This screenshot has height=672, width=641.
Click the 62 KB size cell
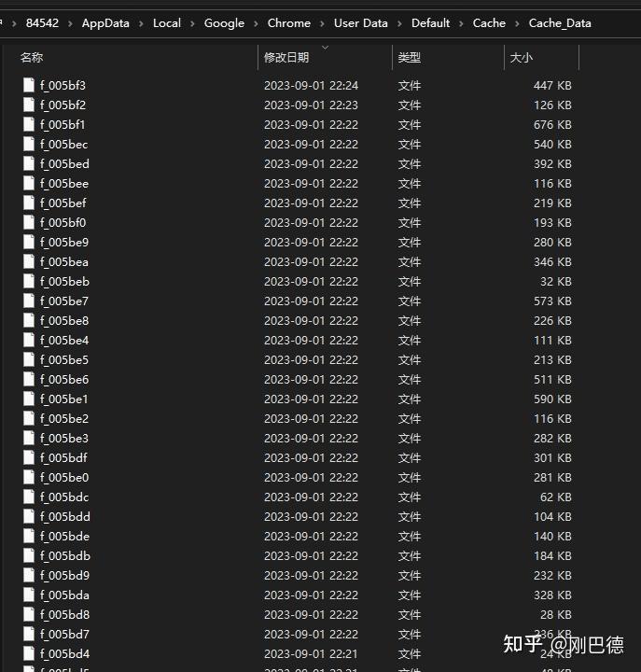pyautogui.click(x=556, y=497)
